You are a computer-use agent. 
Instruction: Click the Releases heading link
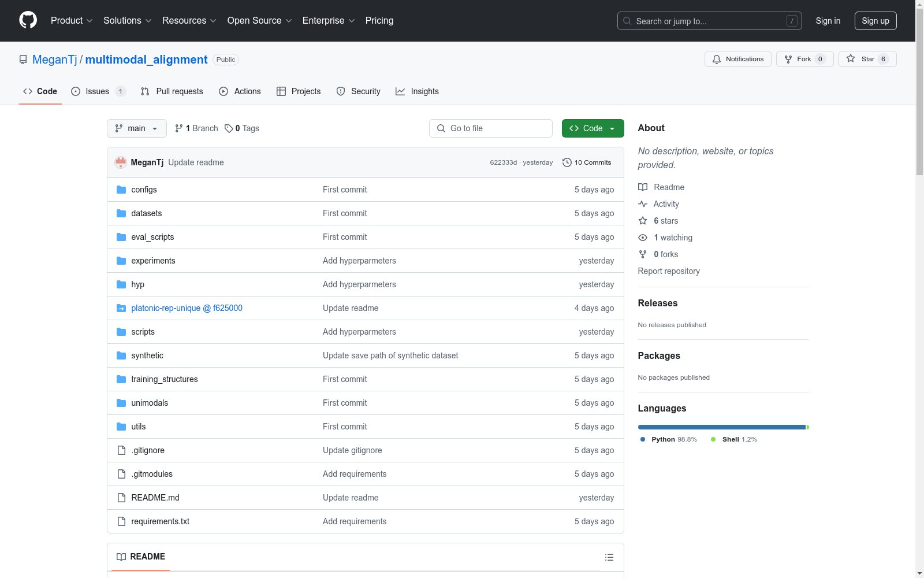658,303
